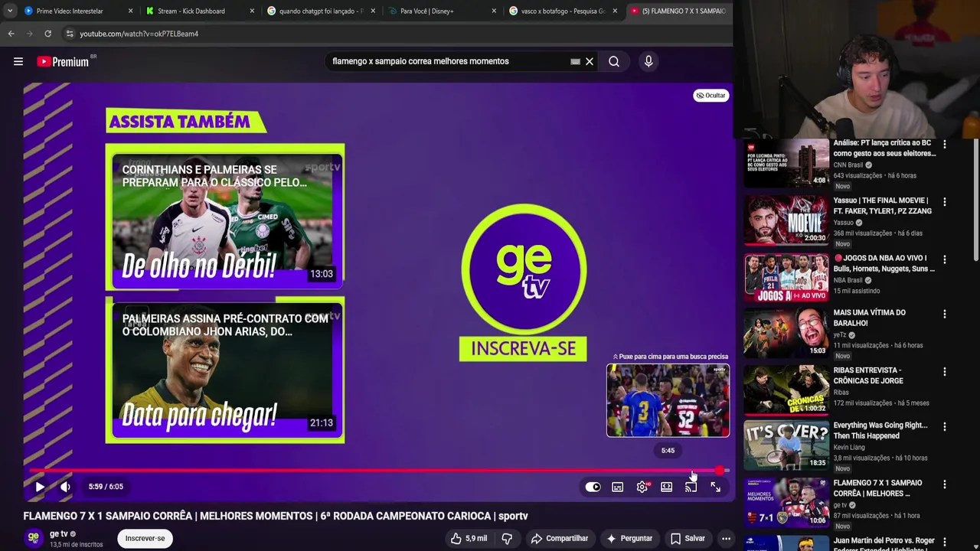Close the Disney+ tab

click(x=494, y=11)
